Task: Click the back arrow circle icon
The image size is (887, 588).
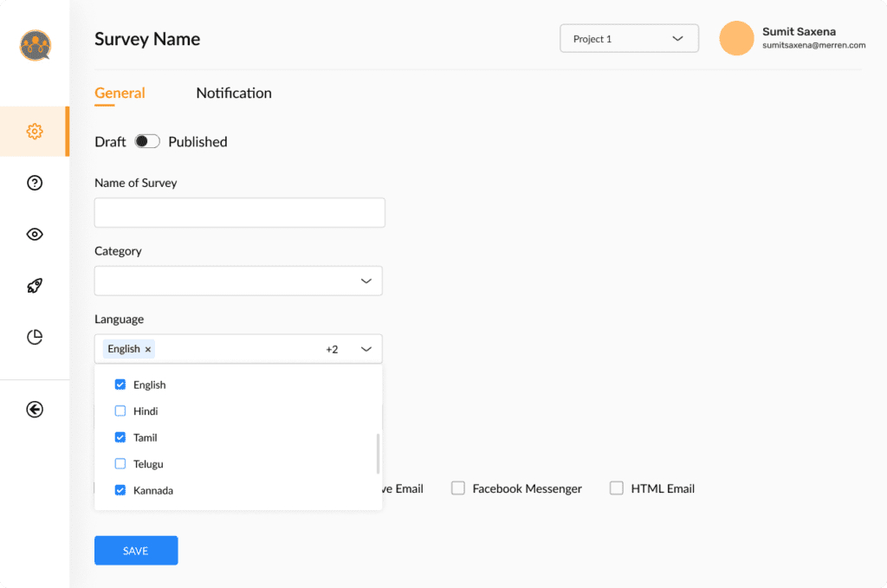Action: pos(35,410)
